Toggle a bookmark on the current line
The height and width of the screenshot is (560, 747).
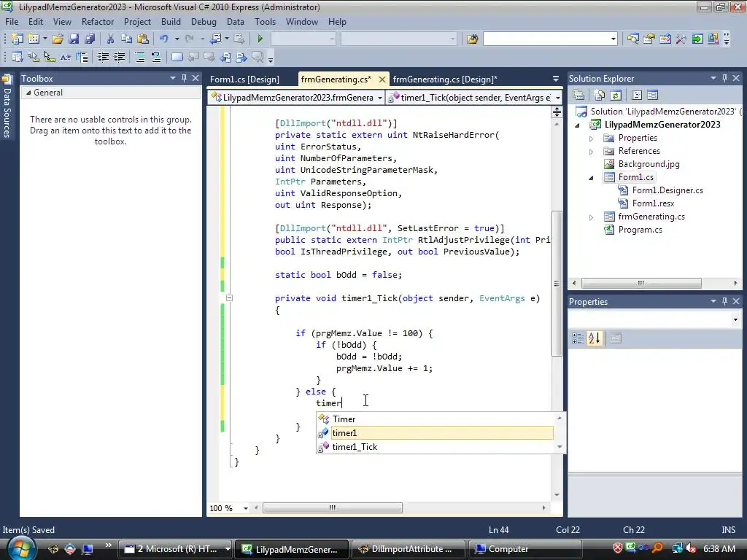[177, 58]
